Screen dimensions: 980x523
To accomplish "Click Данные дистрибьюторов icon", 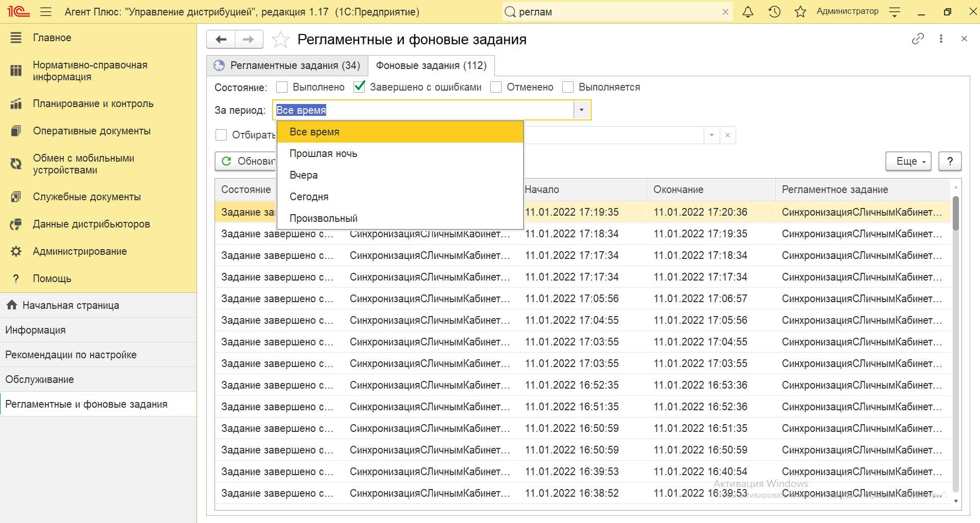I will pyautogui.click(x=16, y=224).
